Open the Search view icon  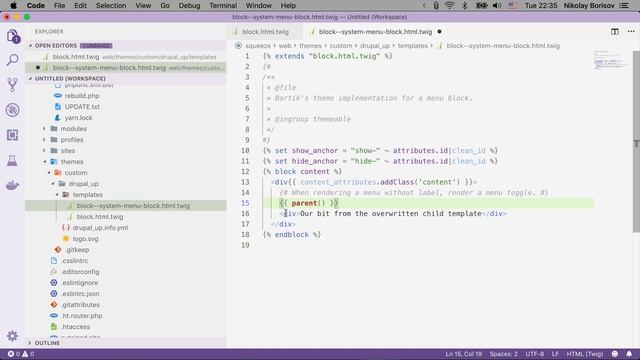click(13, 60)
